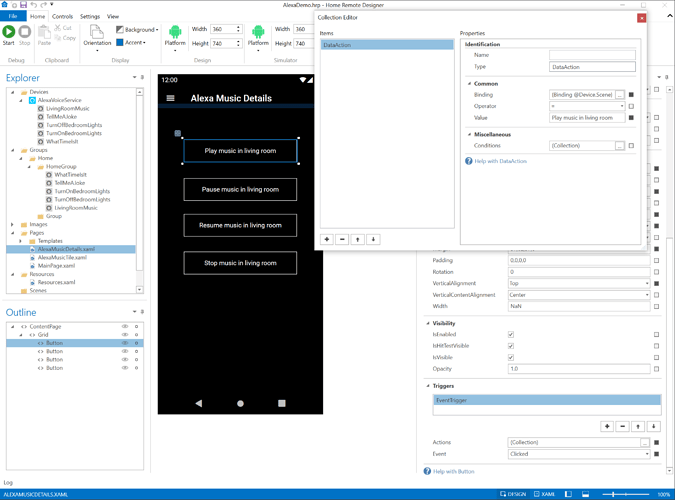Open the Help with Button link
This screenshot has height=500, width=675.
coord(454,472)
